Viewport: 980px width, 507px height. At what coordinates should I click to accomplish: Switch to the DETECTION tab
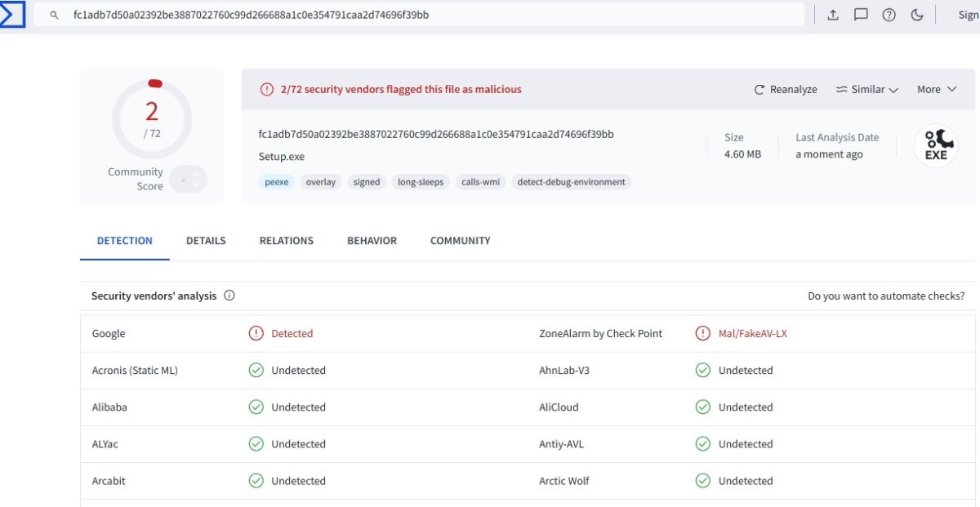125,241
